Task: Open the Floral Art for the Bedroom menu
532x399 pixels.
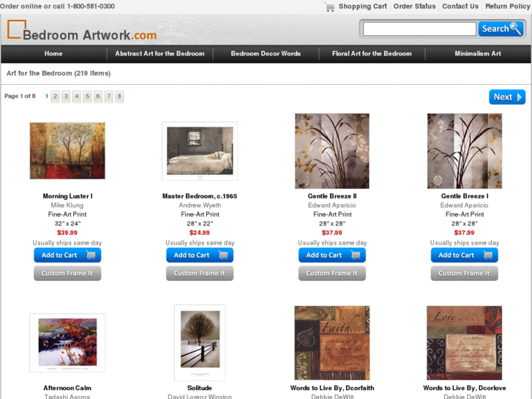Action: (x=372, y=53)
